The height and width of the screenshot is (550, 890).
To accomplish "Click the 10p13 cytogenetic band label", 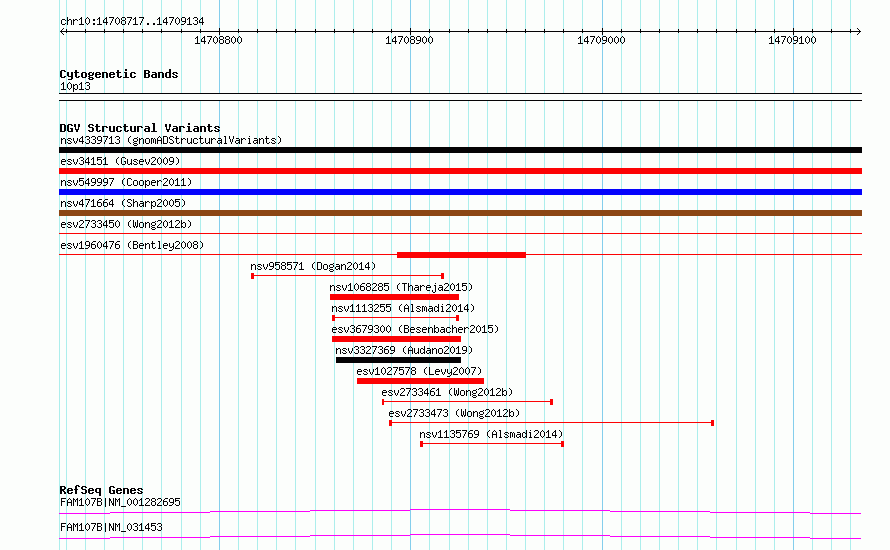I will [75, 86].
